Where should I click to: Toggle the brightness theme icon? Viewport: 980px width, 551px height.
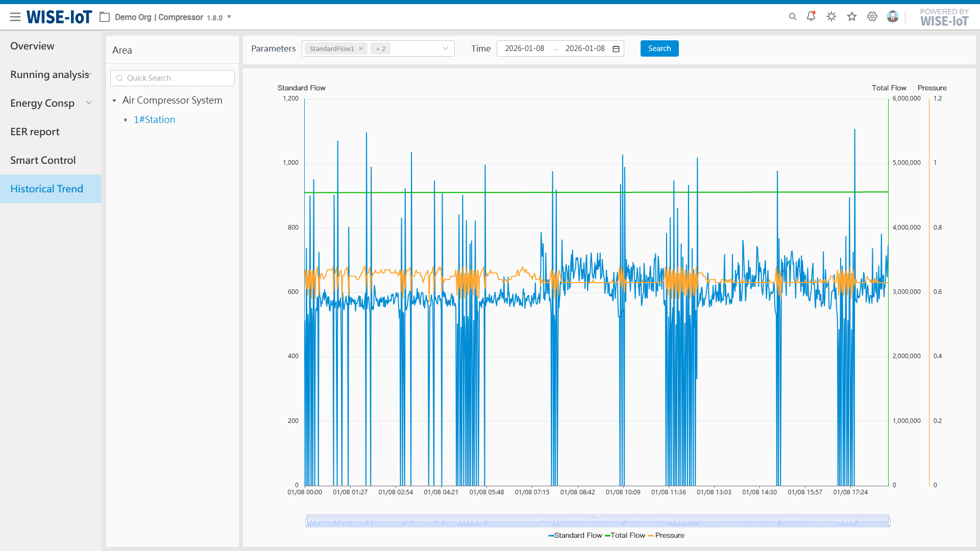831,17
